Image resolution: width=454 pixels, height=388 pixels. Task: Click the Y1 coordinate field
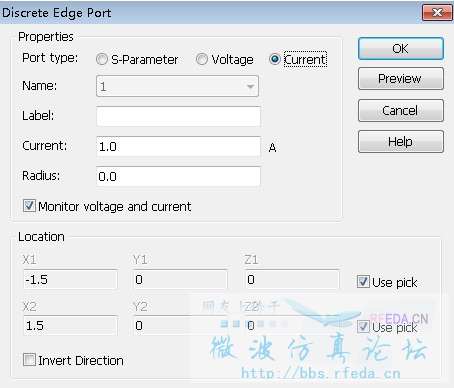(180, 279)
